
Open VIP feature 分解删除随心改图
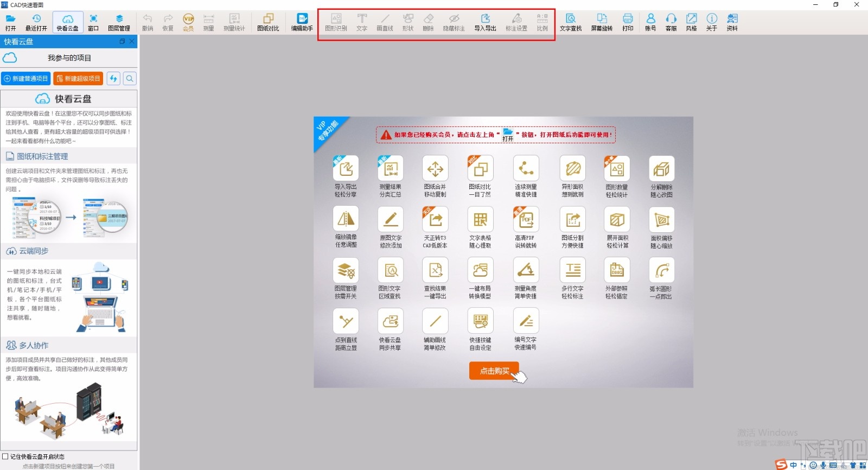(x=661, y=176)
